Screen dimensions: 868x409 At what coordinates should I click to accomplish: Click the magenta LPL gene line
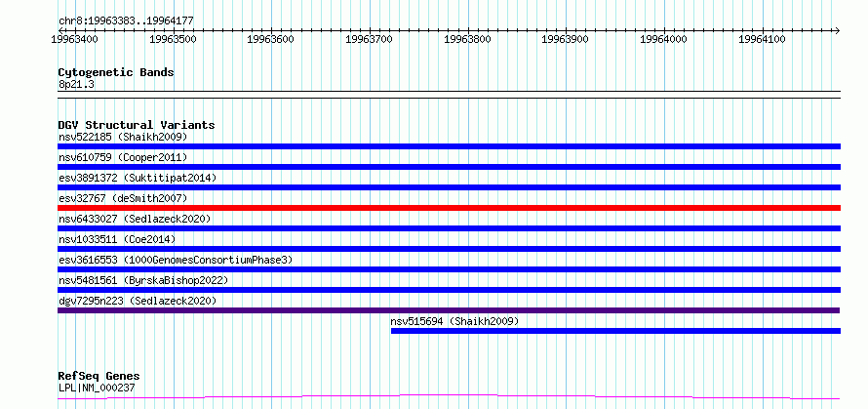tap(449, 397)
